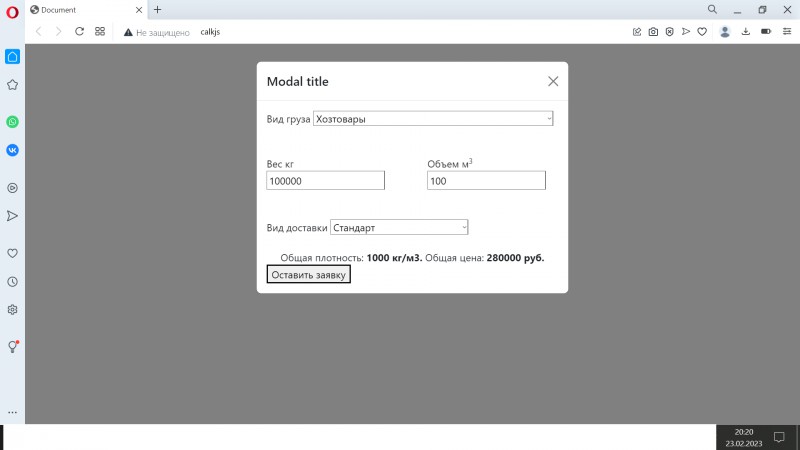800x450 pixels.
Task: Open the Opera home sidebar icon
Action: point(12,57)
